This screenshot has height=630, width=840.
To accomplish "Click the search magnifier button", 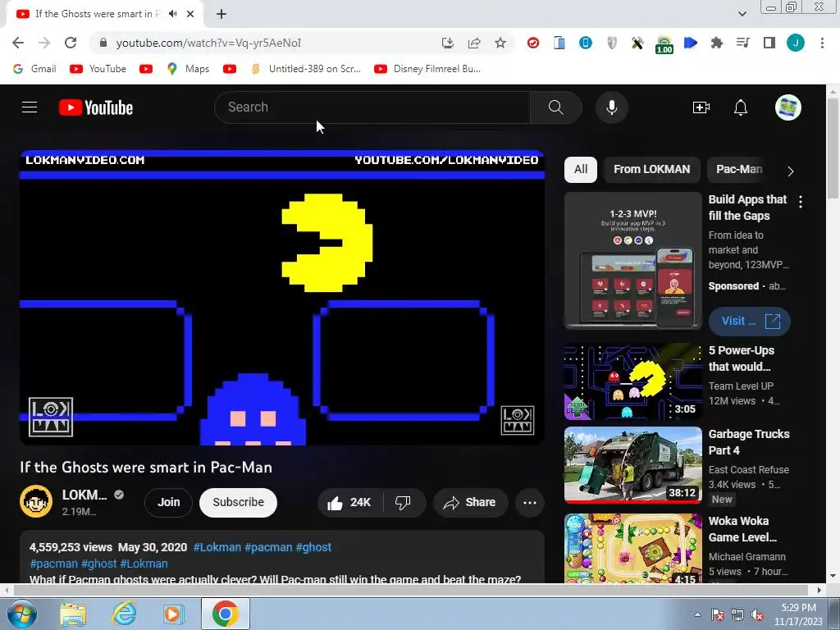I will (x=555, y=107).
